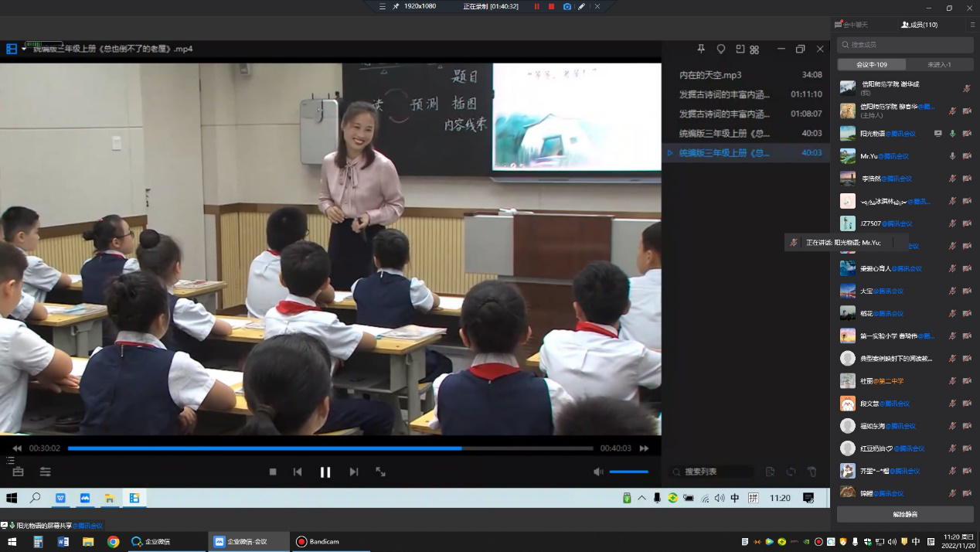This screenshot has width=980, height=552.
Task: Toggle Mr.Yu's microphone in the member list
Action: coord(952,156)
